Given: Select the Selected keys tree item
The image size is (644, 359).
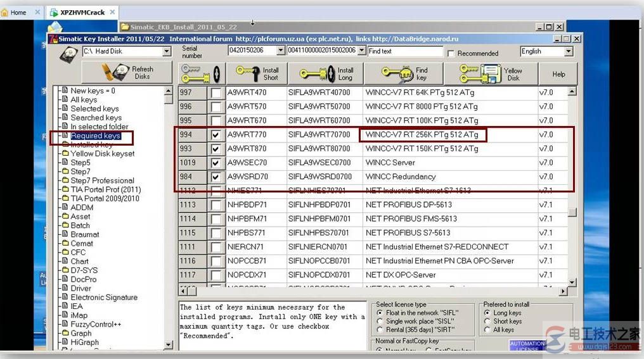Looking at the screenshot, I should pos(94,109).
